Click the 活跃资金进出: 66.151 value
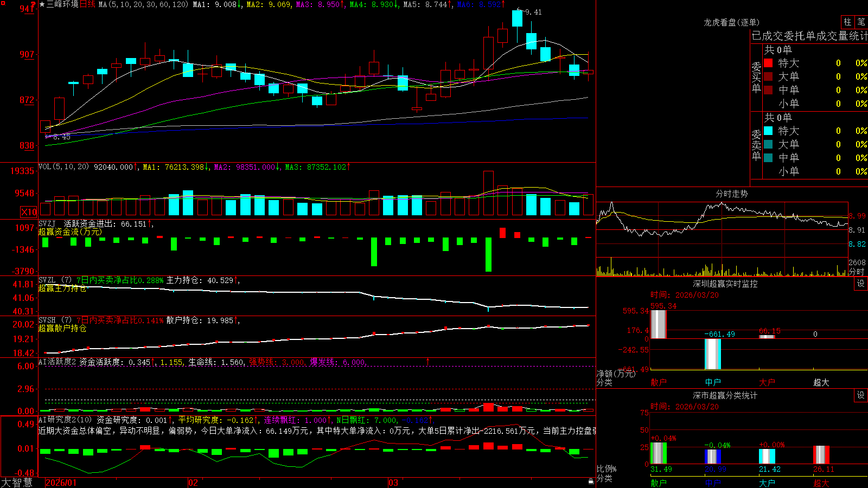This screenshot has height=488, width=868. (x=105, y=224)
